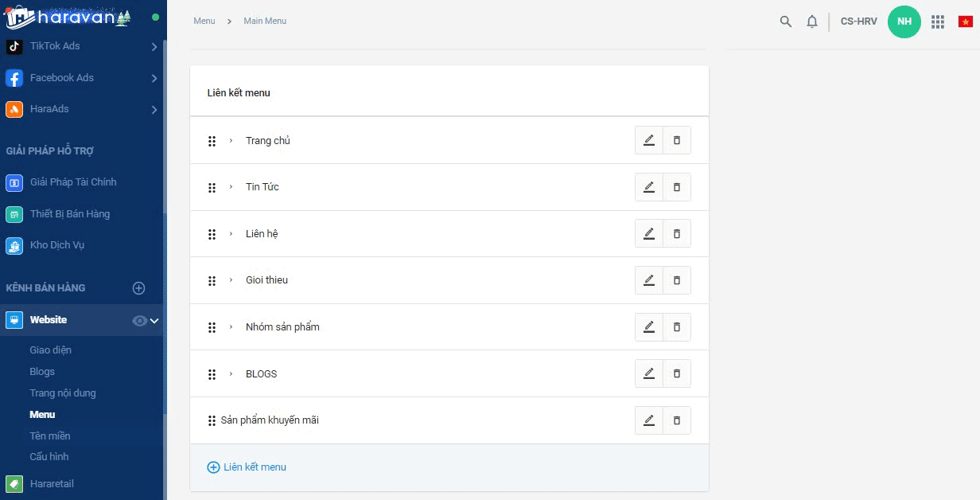Grab the drag handle for Liên hệ
The width and height of the screenshot is (980, 500).
212,234
